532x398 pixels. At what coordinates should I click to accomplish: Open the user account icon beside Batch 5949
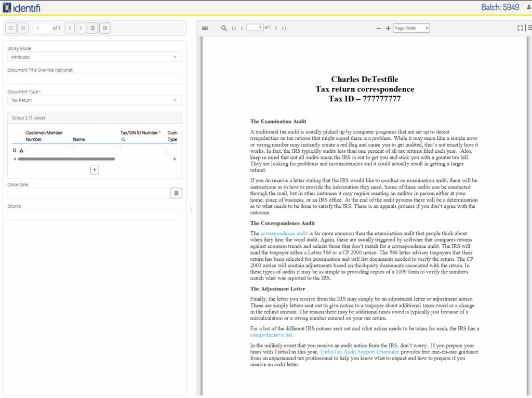528,7
